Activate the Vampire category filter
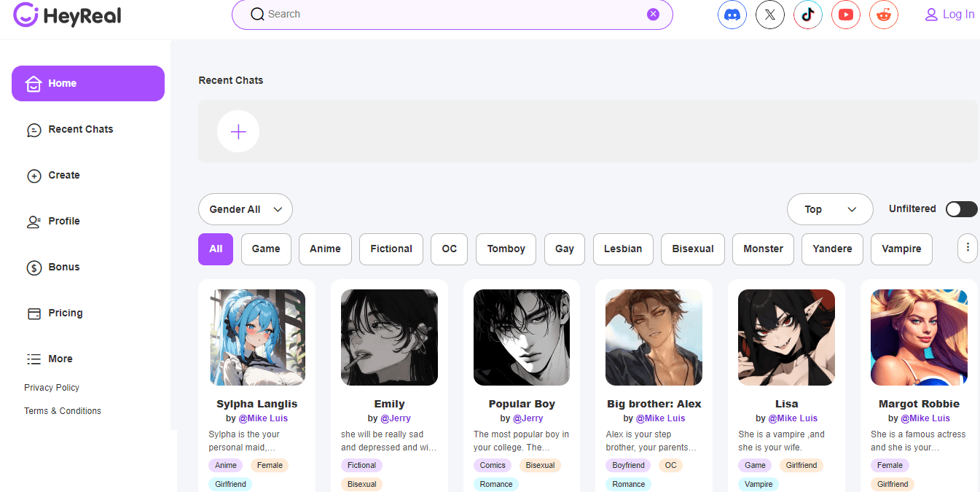Viewport: 980px width, 492px height. 901,249
